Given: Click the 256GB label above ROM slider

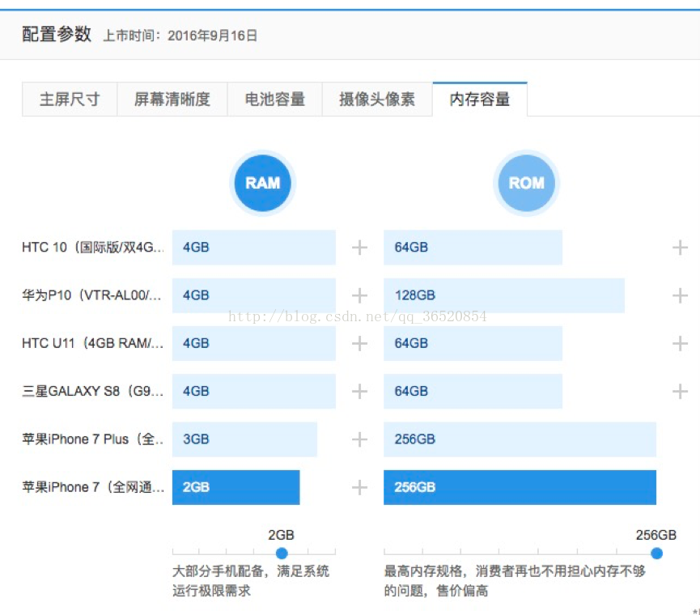Looking at the screenshot, I should pos(655,535).
